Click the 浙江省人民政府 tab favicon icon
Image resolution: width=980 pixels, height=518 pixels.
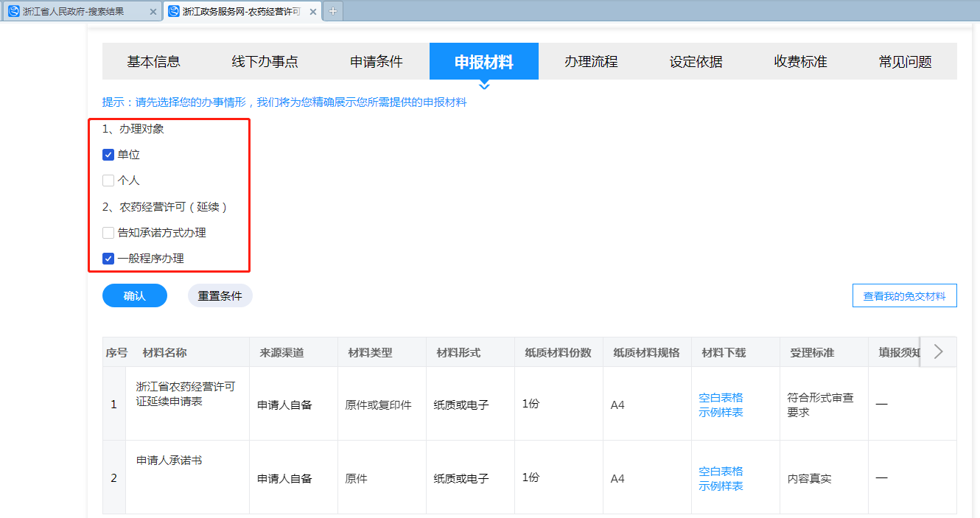pyautogui.click(x=13, y=11)
